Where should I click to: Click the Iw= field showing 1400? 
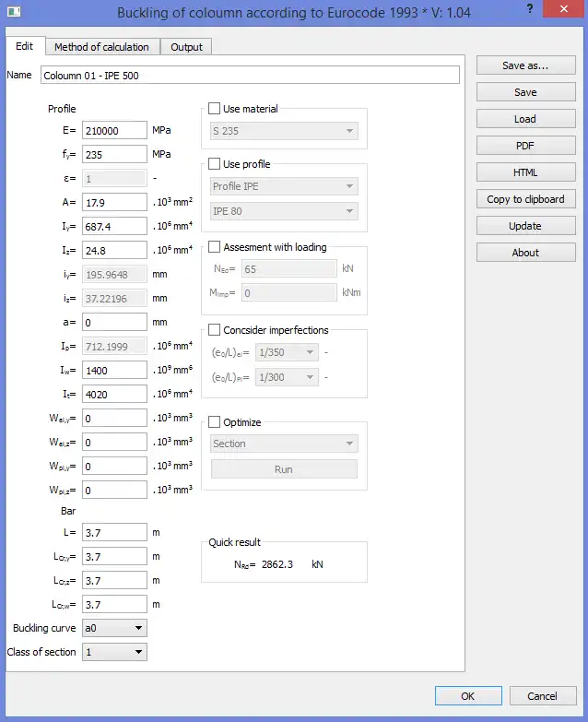(x=114, y=370)
